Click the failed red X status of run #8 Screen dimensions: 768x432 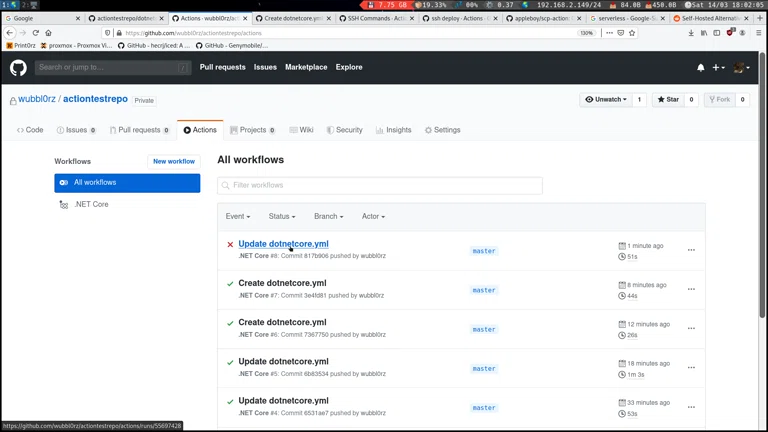click(x=230, y=244)
